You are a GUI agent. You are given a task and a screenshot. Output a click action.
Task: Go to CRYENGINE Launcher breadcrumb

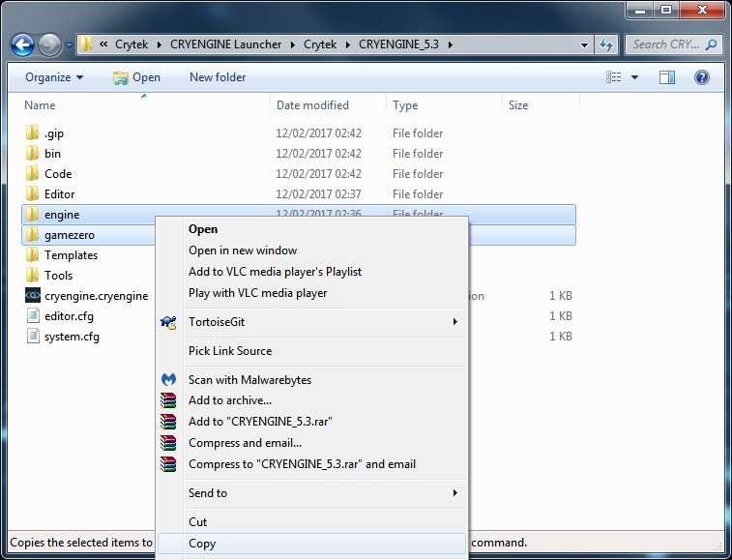225,44
